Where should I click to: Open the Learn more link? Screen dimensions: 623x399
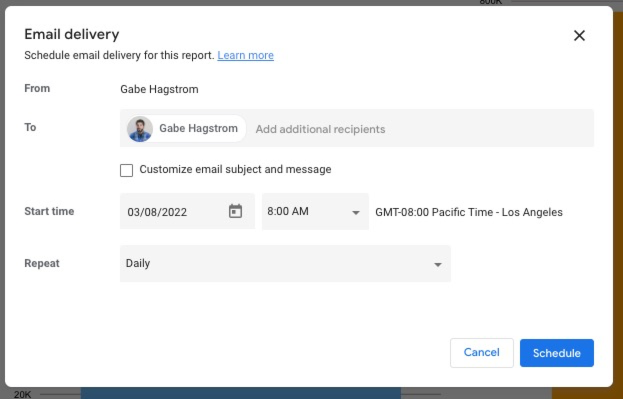[245, 55]
